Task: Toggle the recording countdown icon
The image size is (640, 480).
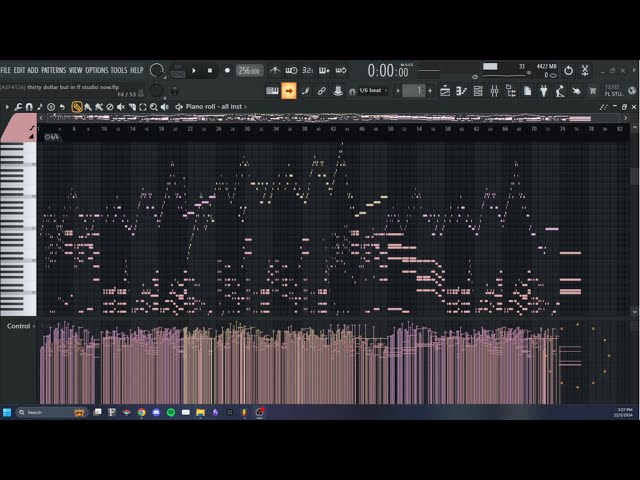Action: [307, 71]
